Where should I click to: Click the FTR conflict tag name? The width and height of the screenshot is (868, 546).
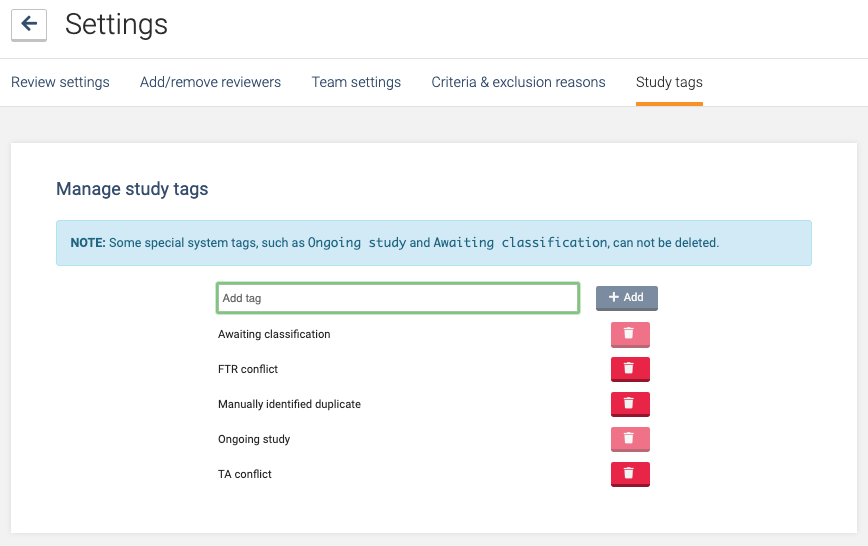(x=248, y=369)
